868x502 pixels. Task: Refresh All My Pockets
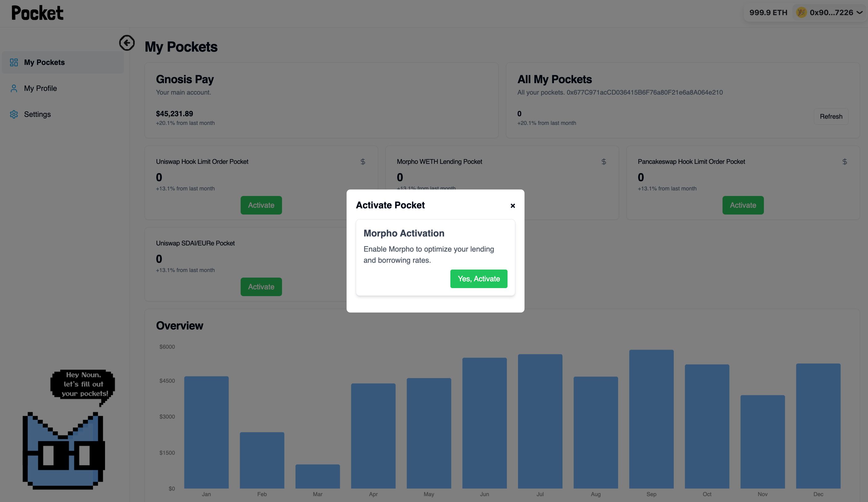[831, 117]
